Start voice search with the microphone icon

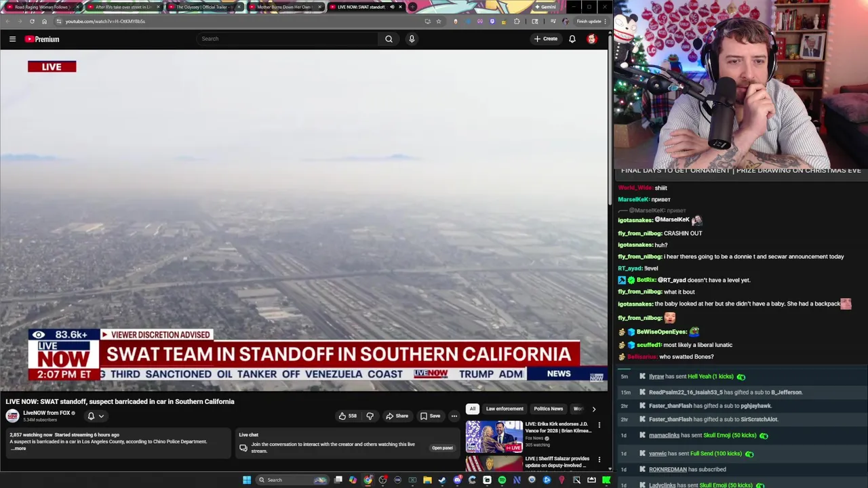411,39
